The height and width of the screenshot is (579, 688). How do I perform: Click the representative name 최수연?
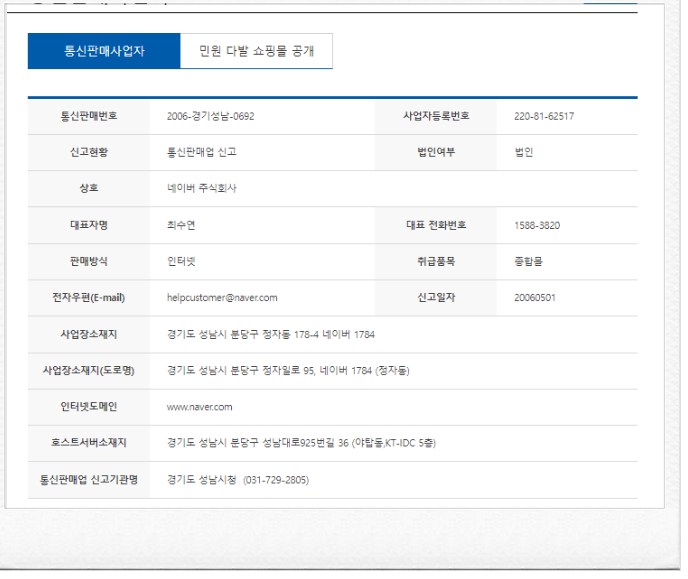point(181,225)
